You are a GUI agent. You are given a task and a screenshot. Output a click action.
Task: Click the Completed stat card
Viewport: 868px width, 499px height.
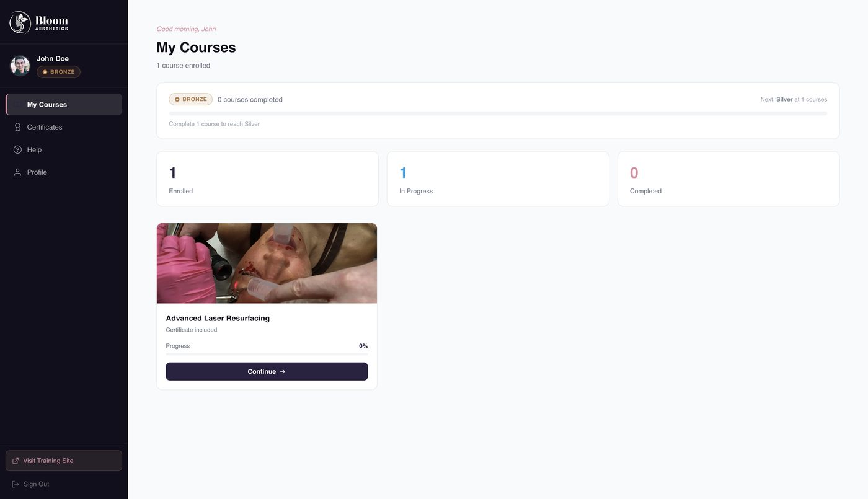pos(728,179)
